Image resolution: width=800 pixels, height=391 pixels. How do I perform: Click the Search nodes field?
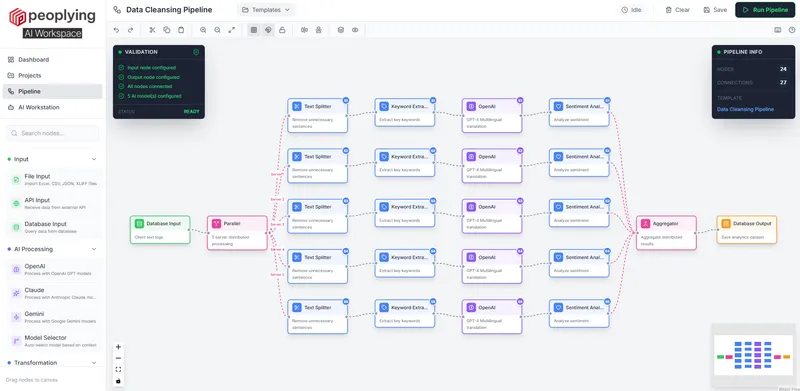53,133
